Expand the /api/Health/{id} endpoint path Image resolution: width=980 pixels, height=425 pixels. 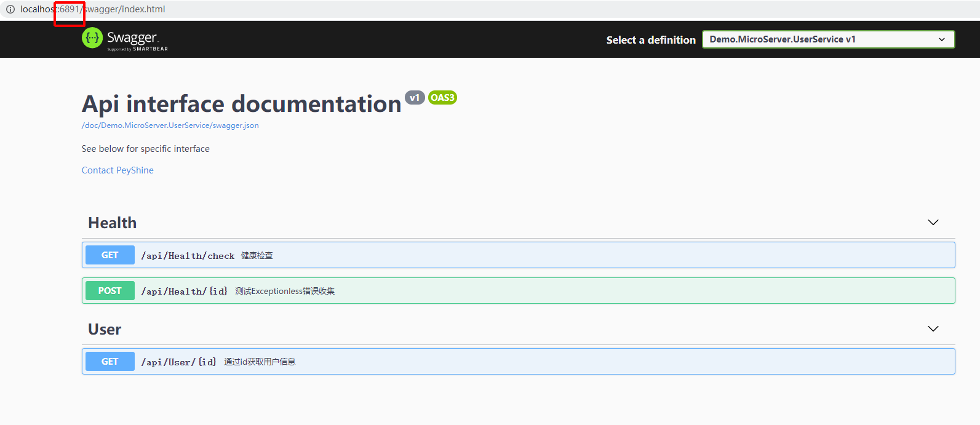pyautogui.click(x=185, y=292)
